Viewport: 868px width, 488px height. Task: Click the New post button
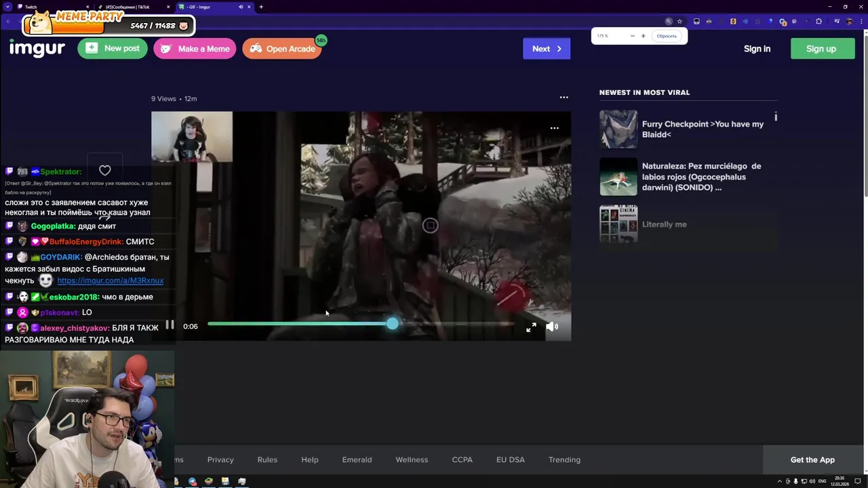(113, 48)
